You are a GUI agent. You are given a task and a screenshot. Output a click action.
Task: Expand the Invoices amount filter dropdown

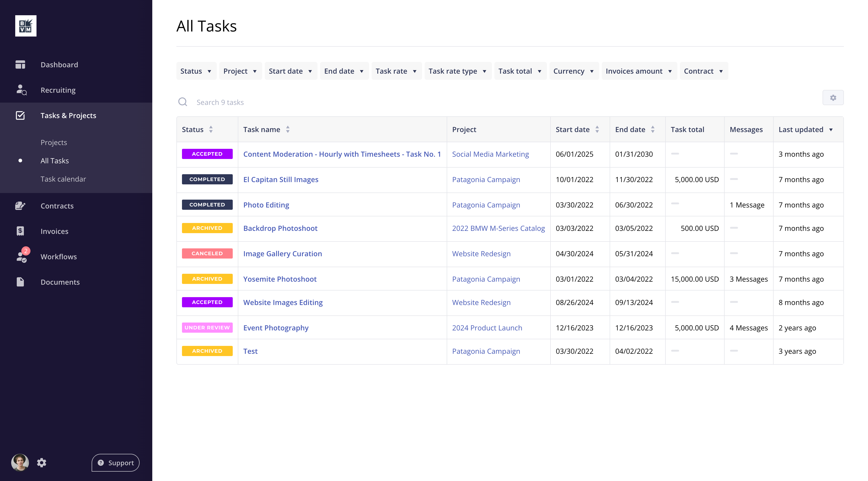(x=639, y=71)
